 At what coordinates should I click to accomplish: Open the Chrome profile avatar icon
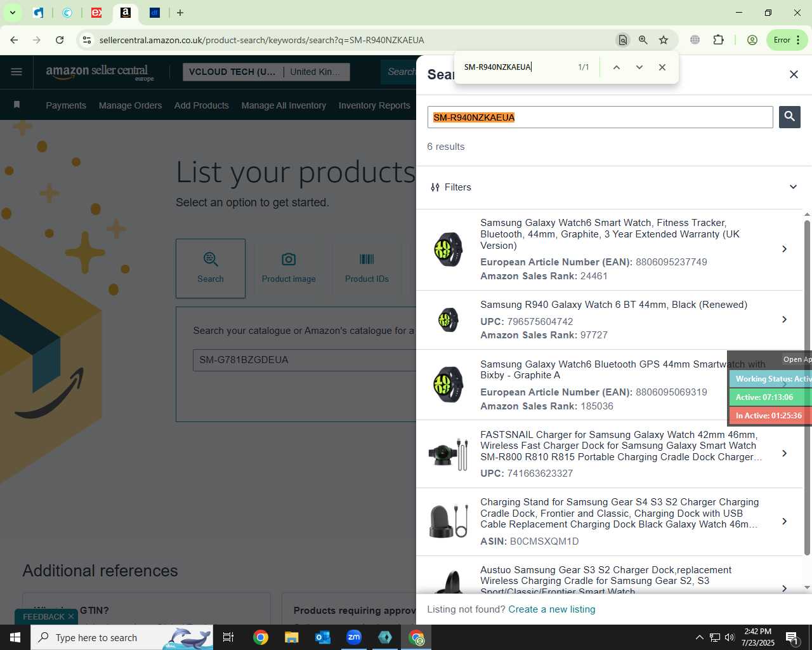(x=752, y=40)
